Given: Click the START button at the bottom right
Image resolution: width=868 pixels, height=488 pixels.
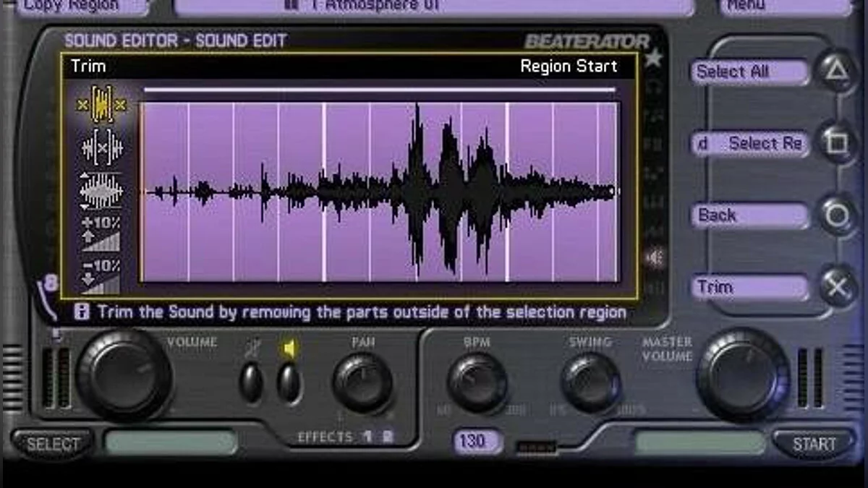Looking at the screenshot, I should (x=814, y=444).
